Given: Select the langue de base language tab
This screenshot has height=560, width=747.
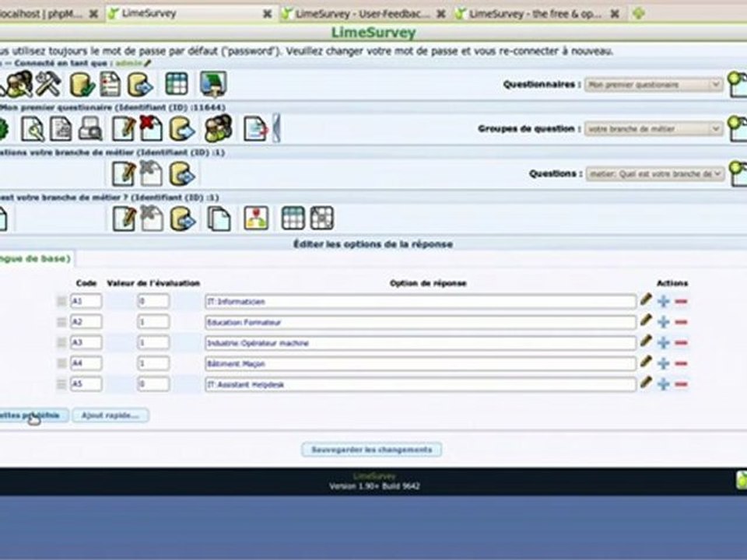Looking at the screenshot, I should [x=36, y=258].
